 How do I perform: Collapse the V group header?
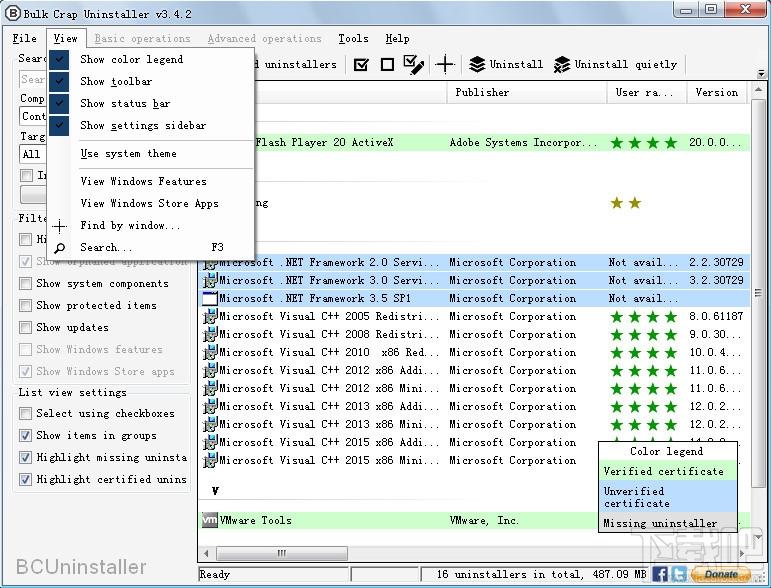click(215, 491)
